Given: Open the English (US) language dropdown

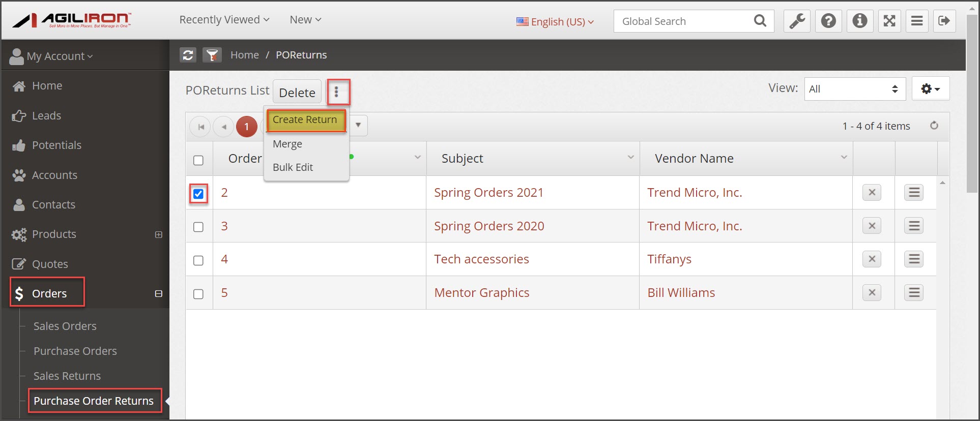Looking at the screenshot, I should [555, 22].
